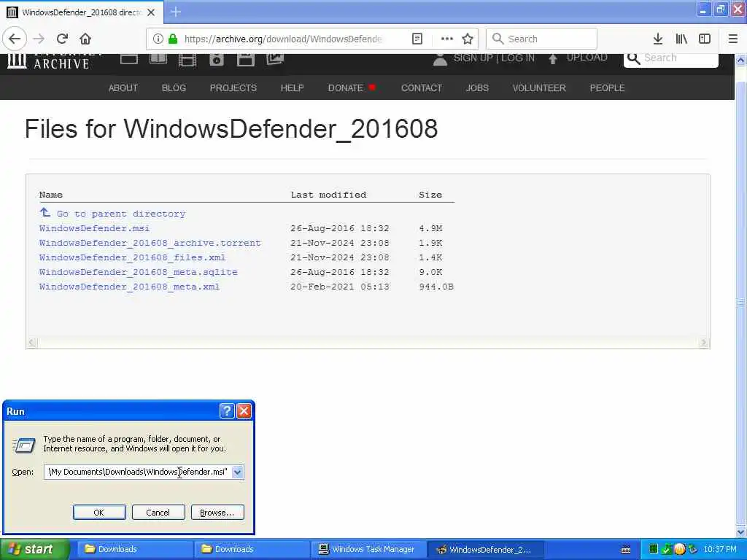
Task: Open the BLOG menu item
Action: (x=174, y=88)
